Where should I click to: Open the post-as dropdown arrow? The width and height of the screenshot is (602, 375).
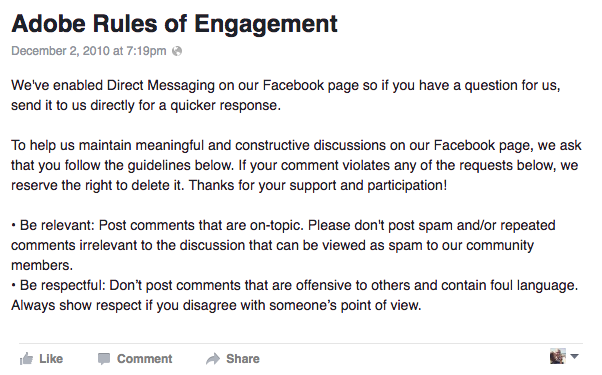pos(574,356)
